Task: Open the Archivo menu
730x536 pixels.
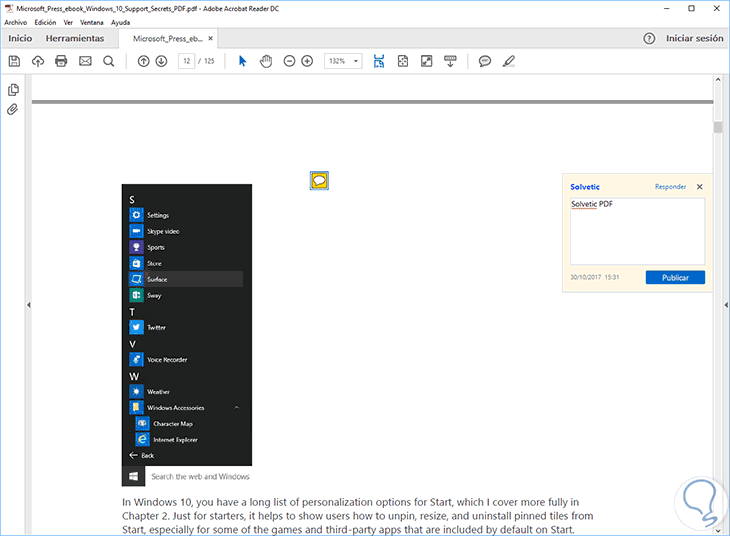Action: tap(16, 22)
